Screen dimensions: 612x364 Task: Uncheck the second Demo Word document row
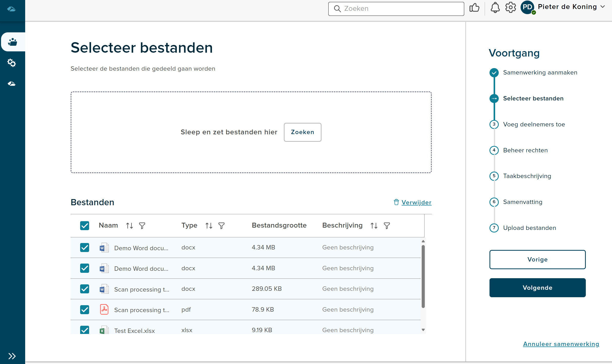(x=84, y=268)
